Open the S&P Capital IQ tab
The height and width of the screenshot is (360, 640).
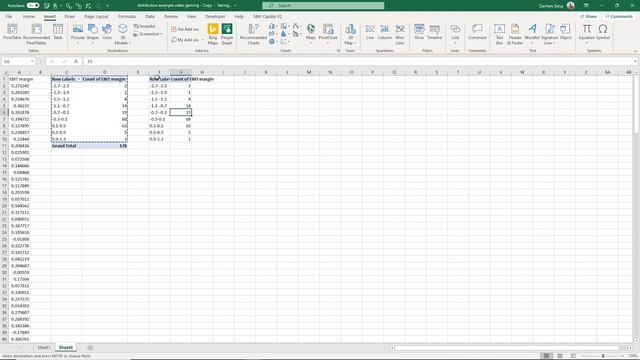point(267,16)
